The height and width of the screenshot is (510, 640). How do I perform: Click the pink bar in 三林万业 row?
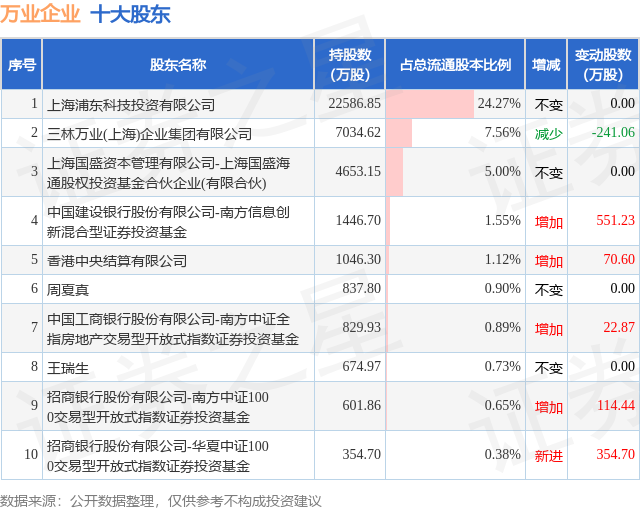[399, 133]
